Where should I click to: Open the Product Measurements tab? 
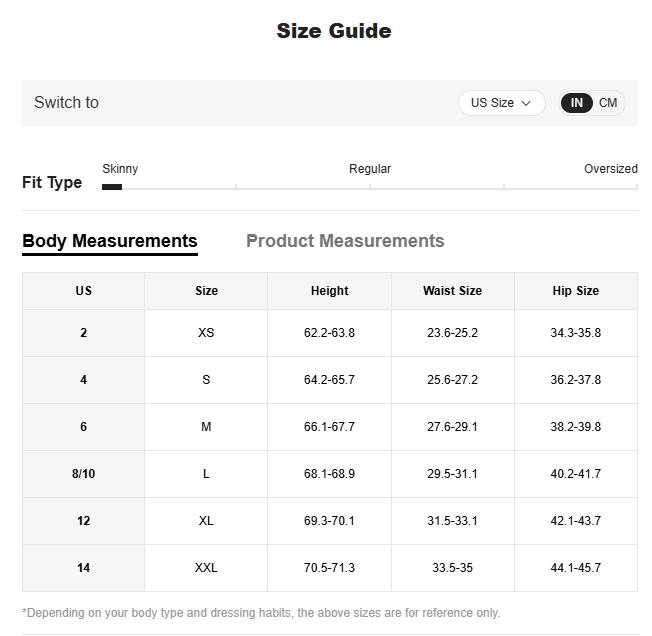click(345, 241)
